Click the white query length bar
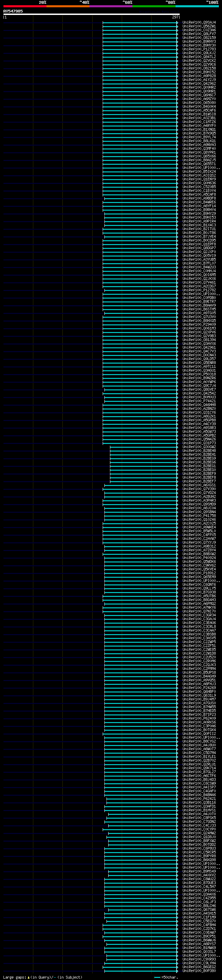222x980 pixels. pos(92,14)
